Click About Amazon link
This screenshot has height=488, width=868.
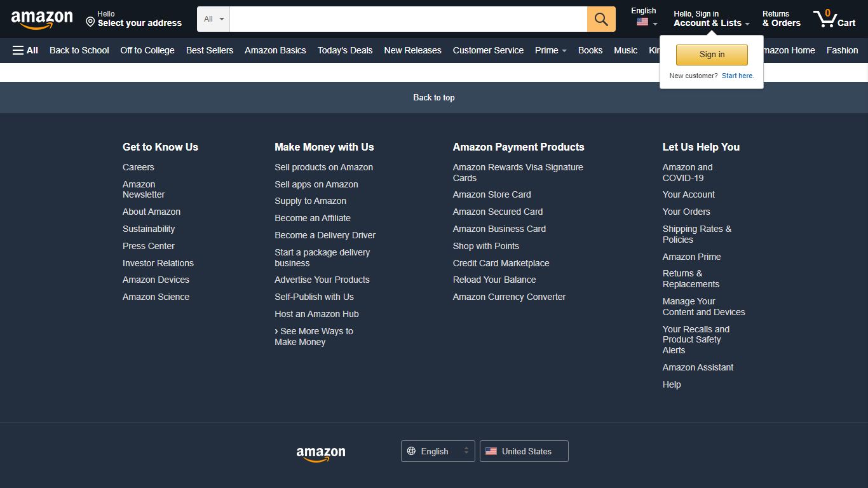pyautogui.click(x=151, y=212)
